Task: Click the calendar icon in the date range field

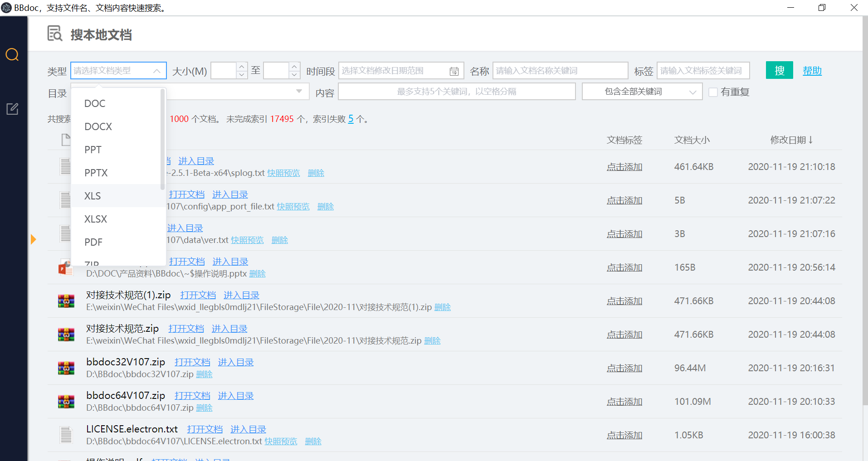Action: point(454,71)
